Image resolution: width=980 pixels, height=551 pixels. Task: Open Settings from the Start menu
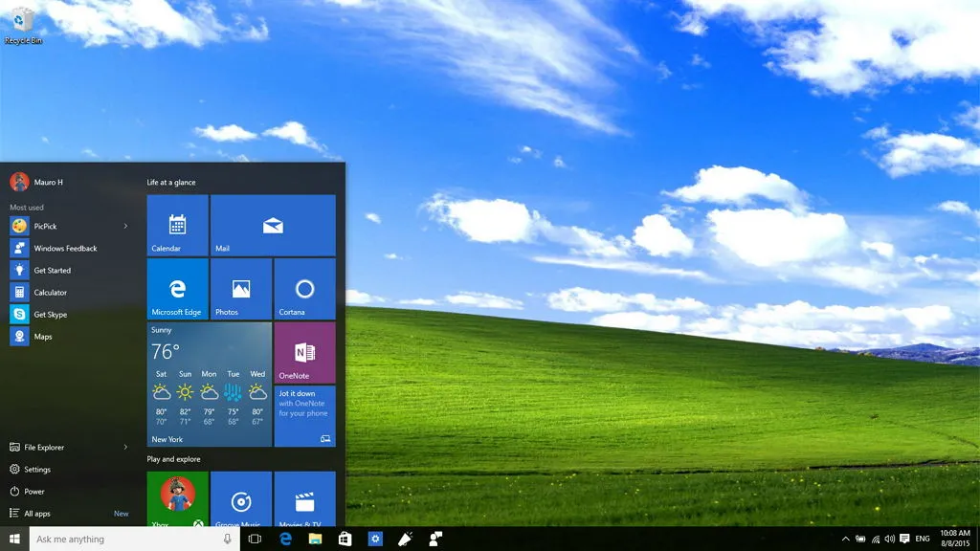pyautogui.click(x=37, y=470)
